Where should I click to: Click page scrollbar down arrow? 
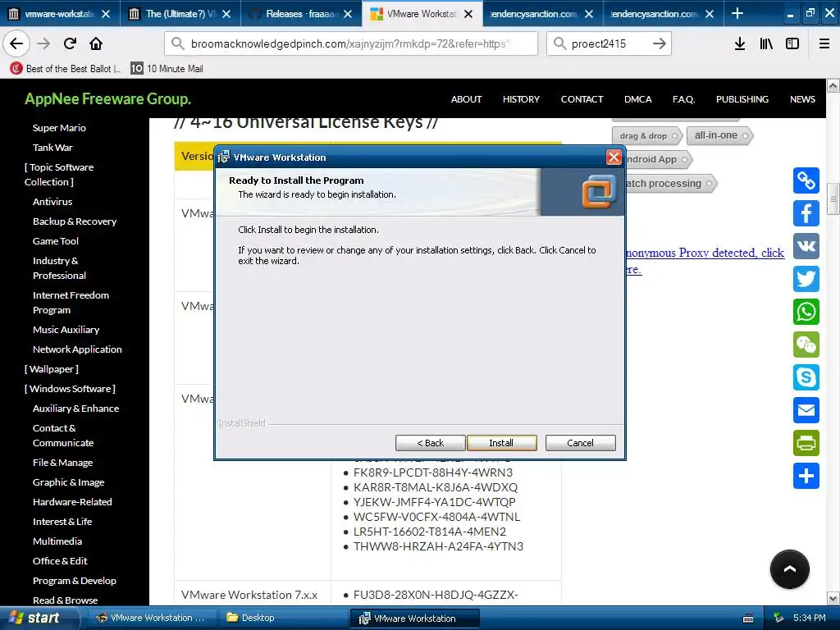click(x=833, y=598)
